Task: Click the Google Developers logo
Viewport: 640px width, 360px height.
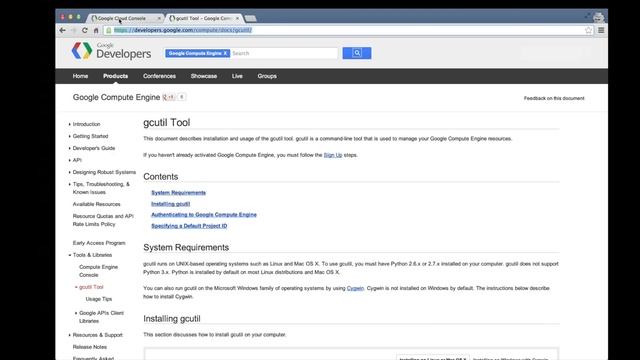Action: click(111, 51)
